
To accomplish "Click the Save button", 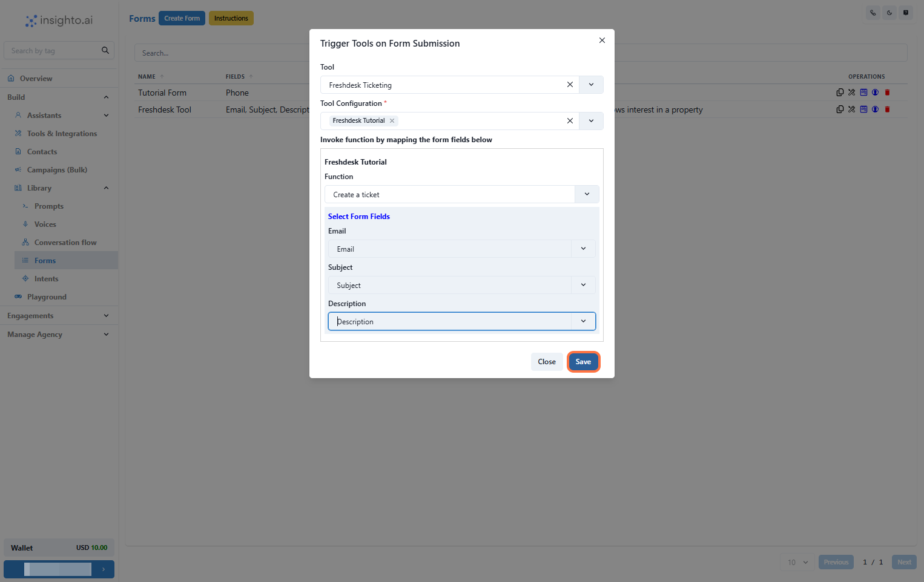I will pos(583,362).
